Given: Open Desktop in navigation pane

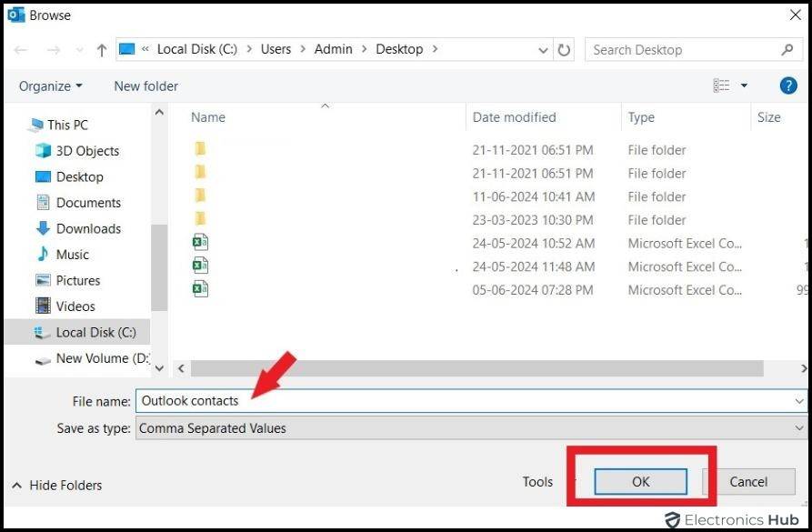Looking at the screenshot, I should pos(79,176).
